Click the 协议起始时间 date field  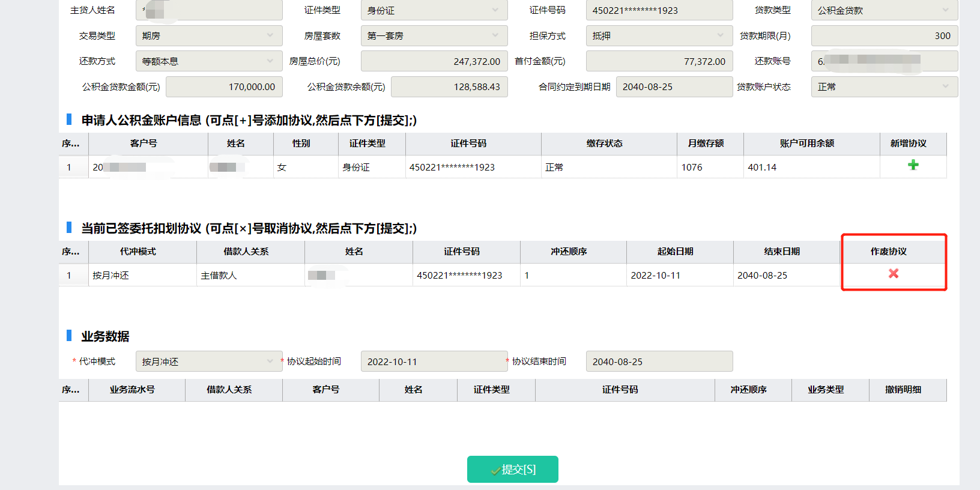(x=434, y=361)
